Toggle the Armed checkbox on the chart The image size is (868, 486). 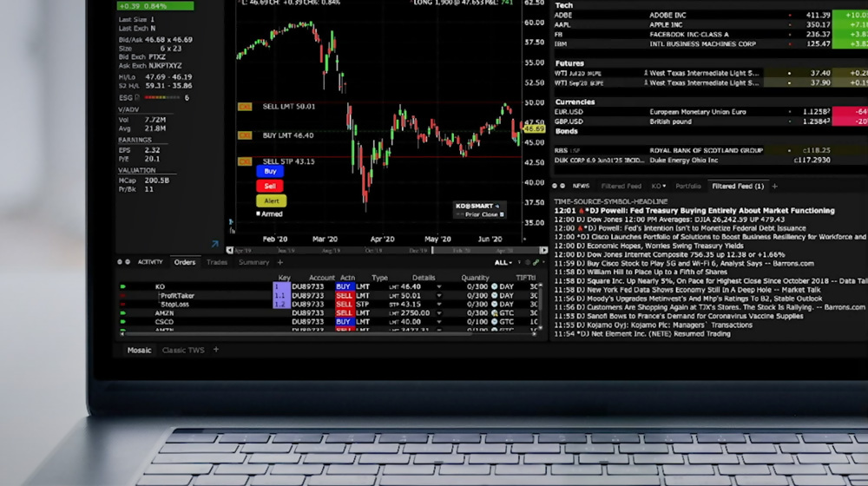[258, 213]
